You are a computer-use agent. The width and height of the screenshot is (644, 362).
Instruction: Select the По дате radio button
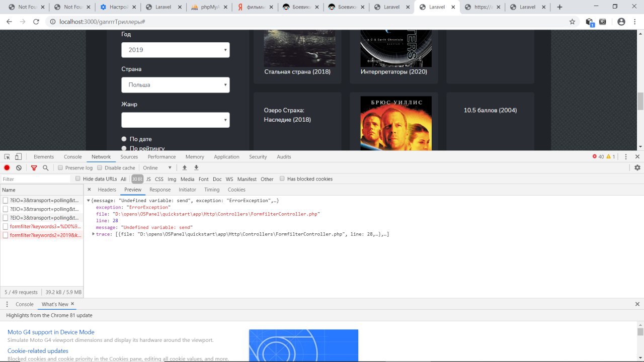click(124, 139)
